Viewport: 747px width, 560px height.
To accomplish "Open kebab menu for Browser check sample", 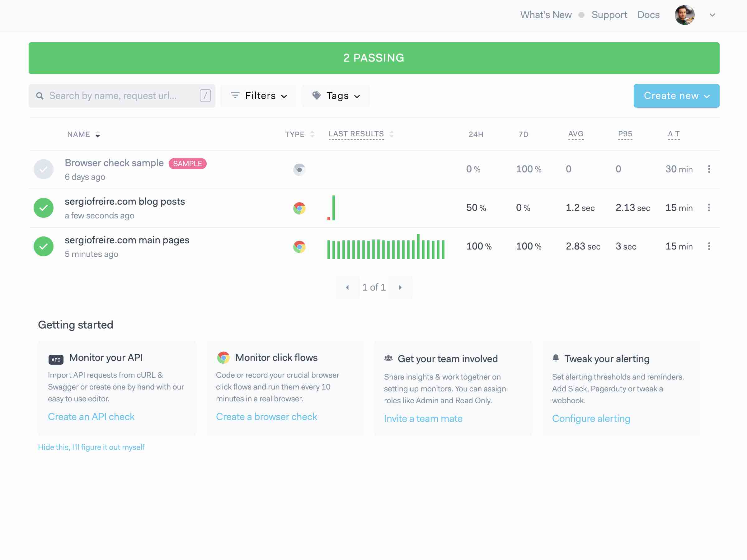I will (x=708, y=169).
